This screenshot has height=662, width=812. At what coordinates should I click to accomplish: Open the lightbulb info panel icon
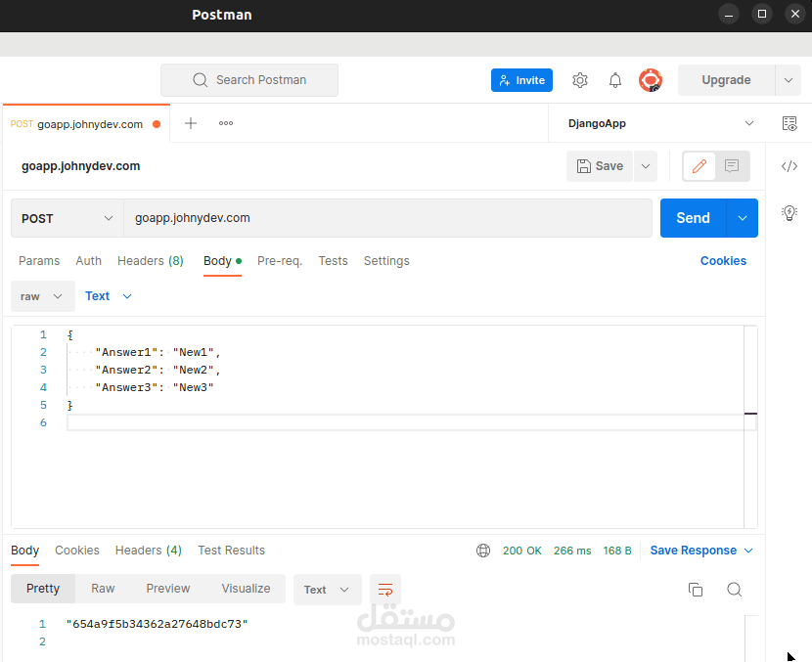[789, 213]
